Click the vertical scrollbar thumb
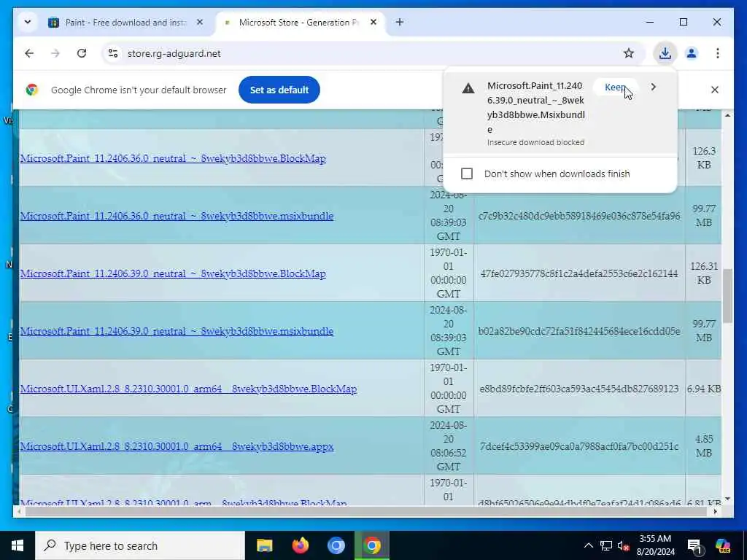The image size is (747, 560). [x=727, y=296]
